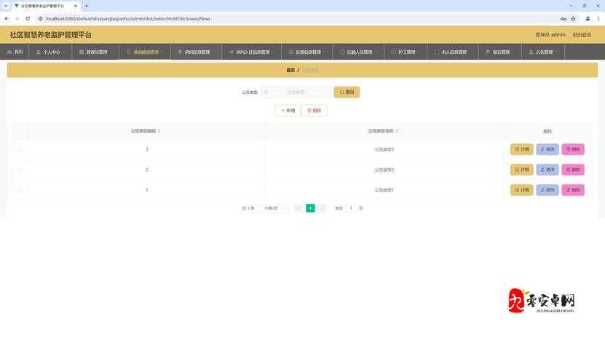Expand the 个人中心 dropdown menu
The height and width of the screenshot is (364, 605).
tap(51, 52)
